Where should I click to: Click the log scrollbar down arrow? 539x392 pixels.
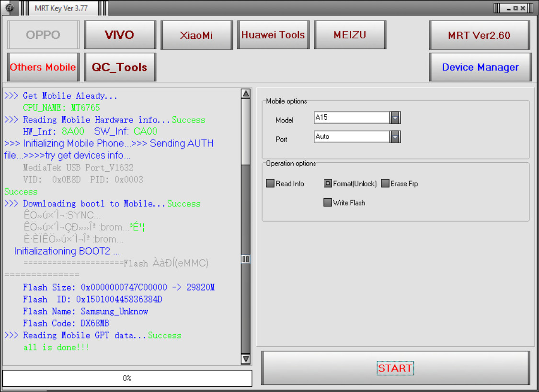[x=246, y=359]
